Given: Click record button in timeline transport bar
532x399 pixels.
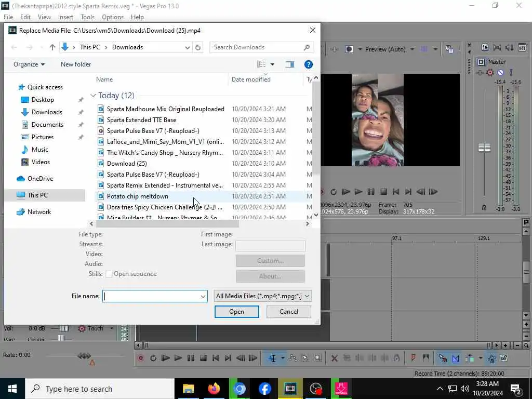Looking at the screenshot, I should (140, 358).
